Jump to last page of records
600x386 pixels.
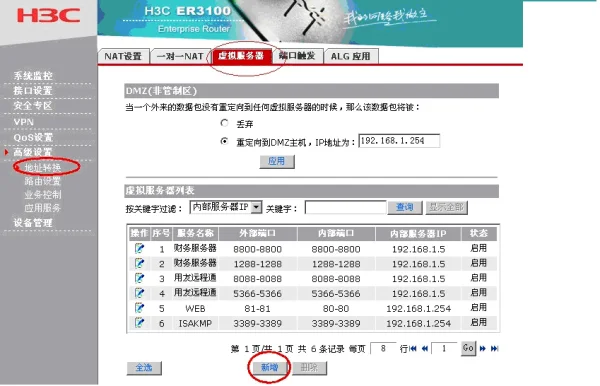coord(494,349)
